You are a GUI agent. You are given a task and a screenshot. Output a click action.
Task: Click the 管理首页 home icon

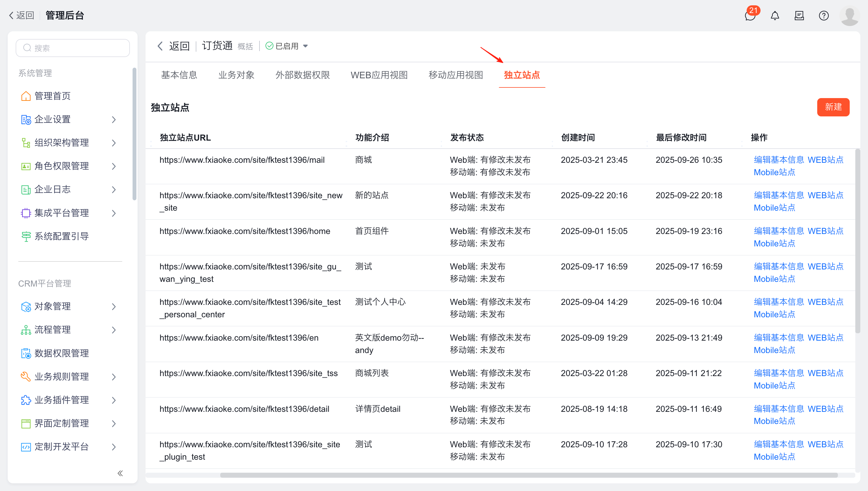pos(26,96)
